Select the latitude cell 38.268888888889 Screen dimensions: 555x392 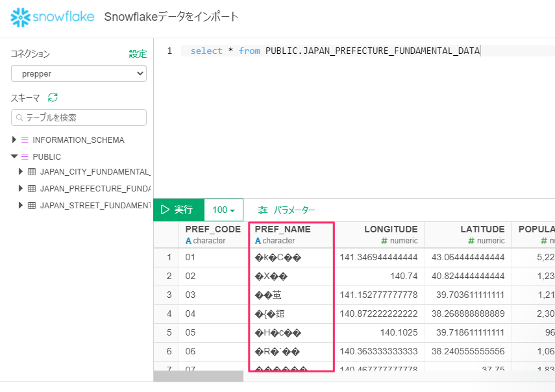pyautogui.click(x=468, y=313)
